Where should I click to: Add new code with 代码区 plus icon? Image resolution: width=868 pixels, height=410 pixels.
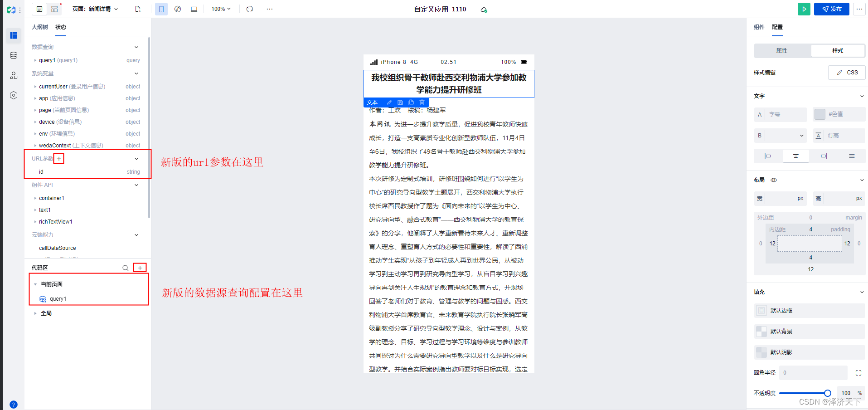(x=140, y=268)
